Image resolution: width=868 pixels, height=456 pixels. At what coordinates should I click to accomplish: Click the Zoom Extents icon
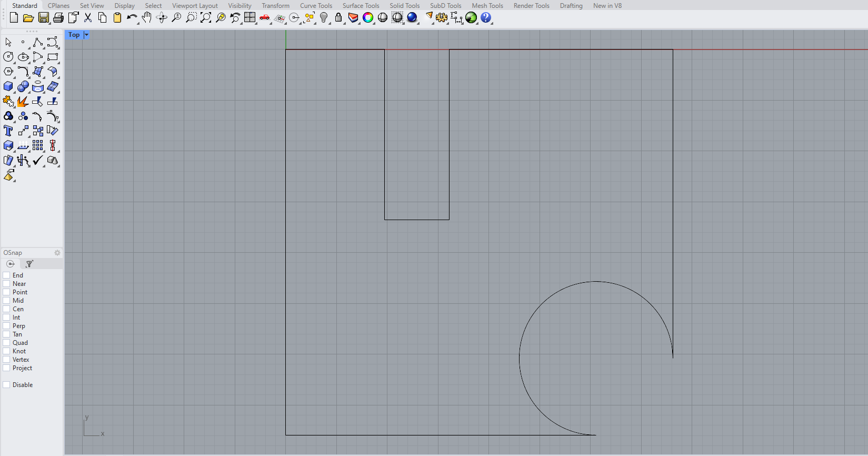205,18
